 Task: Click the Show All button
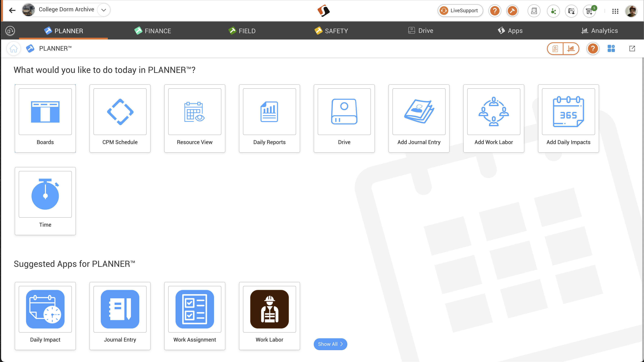[x=330, y=344]
